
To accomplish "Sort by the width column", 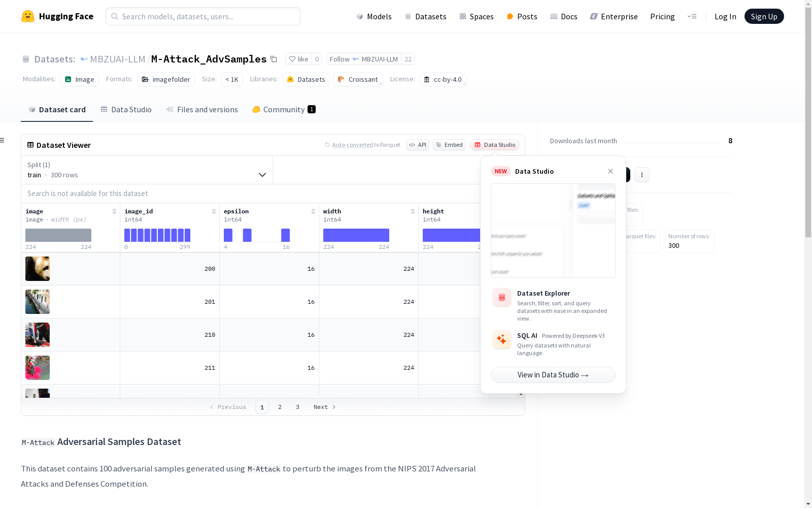I will coord(413,211).
